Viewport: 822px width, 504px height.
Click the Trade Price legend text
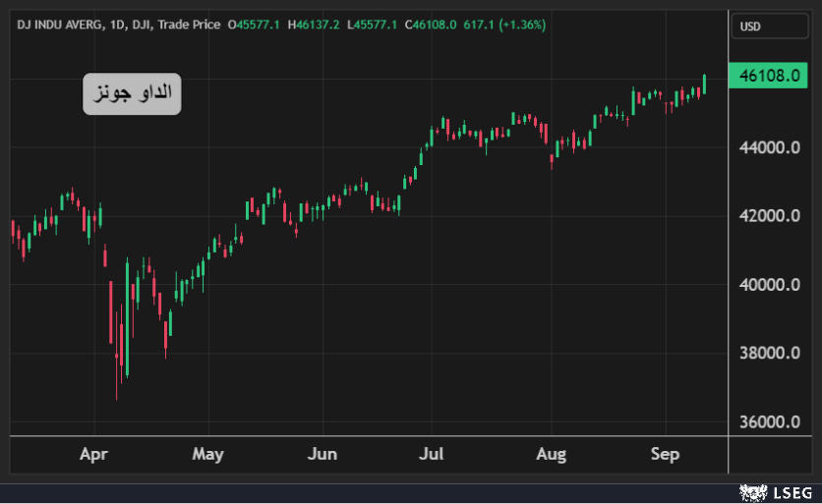click(x=186, y=24)
